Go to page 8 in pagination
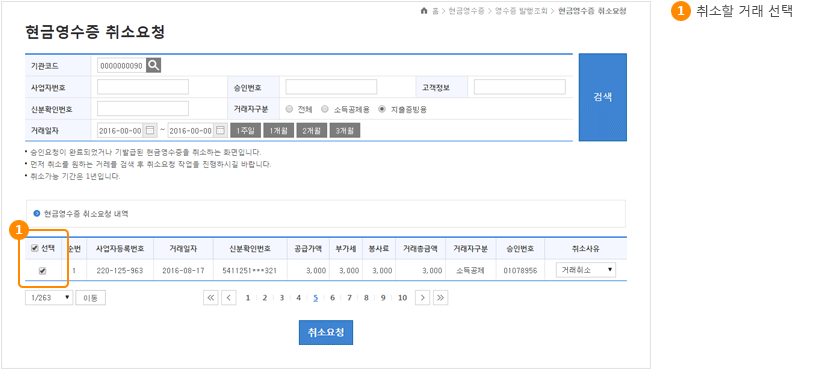Viewport: 822px width, 369px height. click(366, 298)
